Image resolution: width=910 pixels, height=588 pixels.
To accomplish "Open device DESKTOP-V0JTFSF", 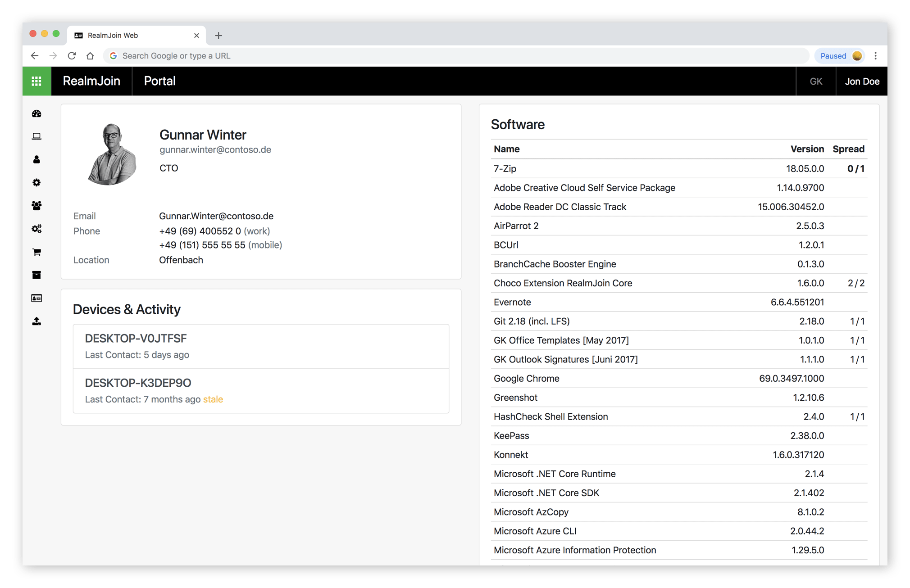I will [261, 346].
